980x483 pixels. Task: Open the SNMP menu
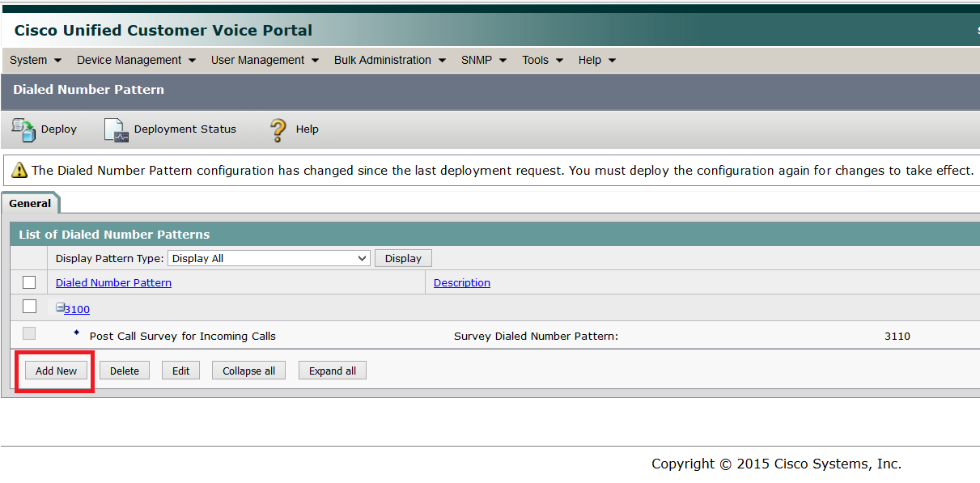482,60
